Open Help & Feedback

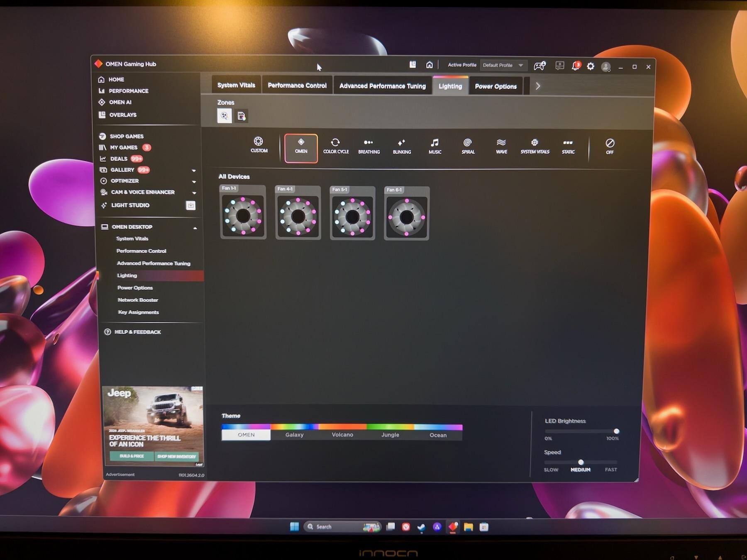pyautogui.click(x=133, y=332)
